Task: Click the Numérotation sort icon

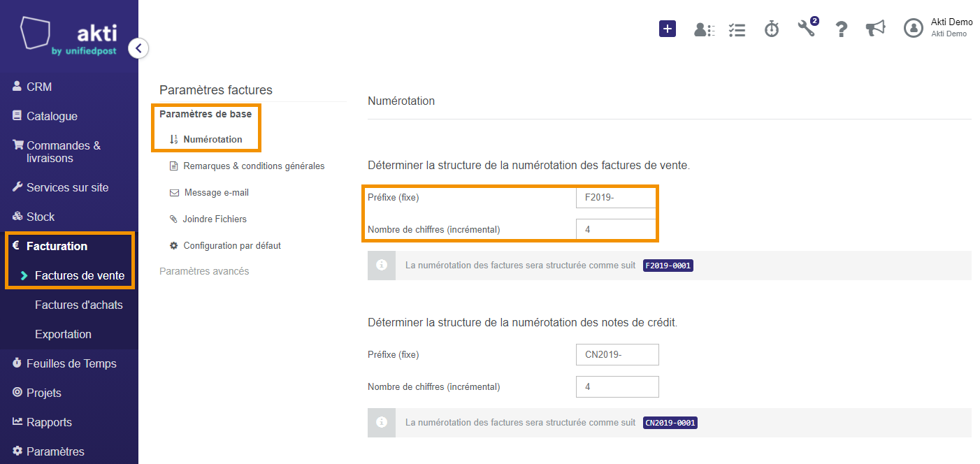Action: click(174, 139)
